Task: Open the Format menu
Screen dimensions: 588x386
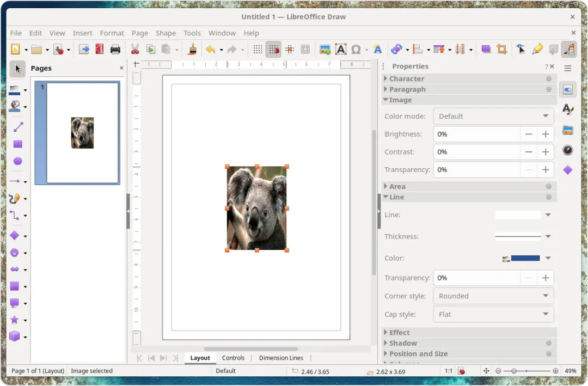Action: (112, 33)
